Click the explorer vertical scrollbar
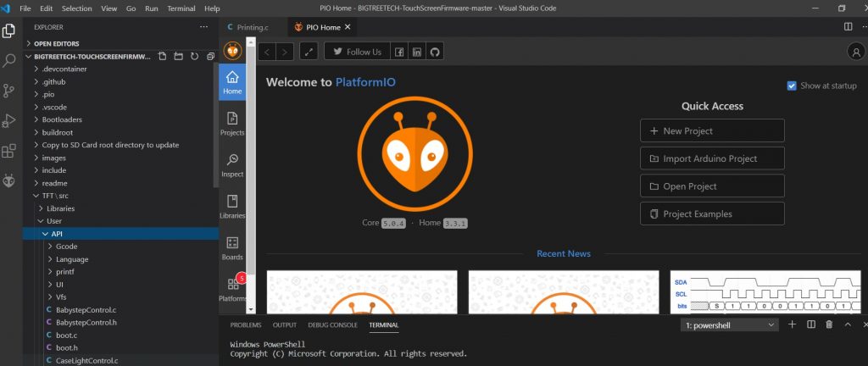The width and height of the screenshot is (868, 366). (x=216, y=125)
